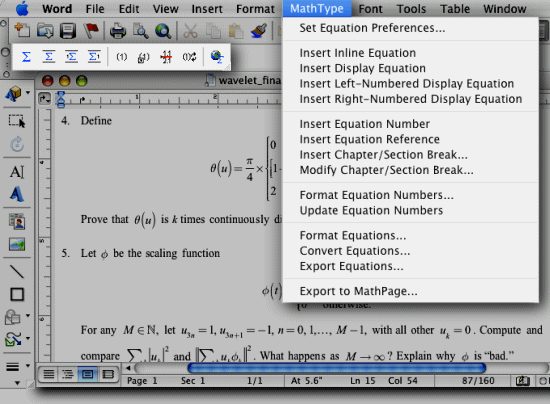The width and height of the screenshot is (550, 404).
Task: Switch to Normal view button
Action: pos(48,375)
